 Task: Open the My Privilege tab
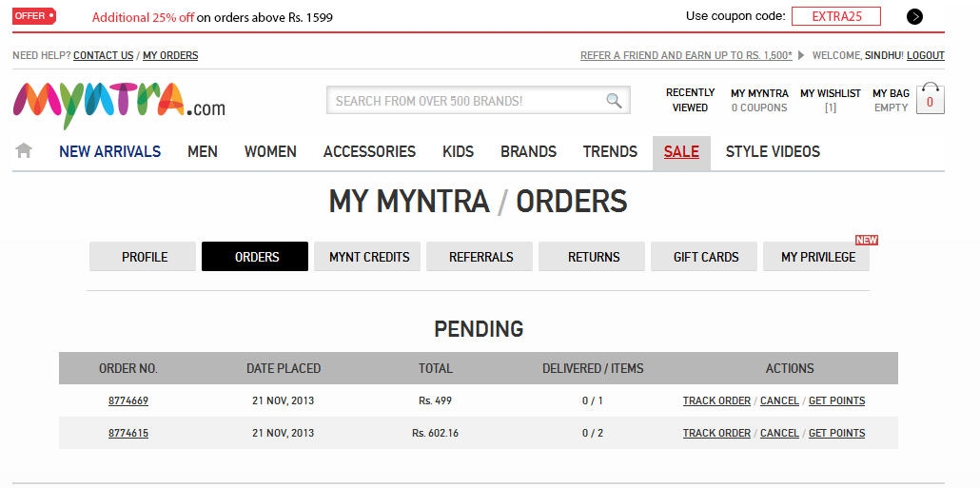click(x=817, y=257)
